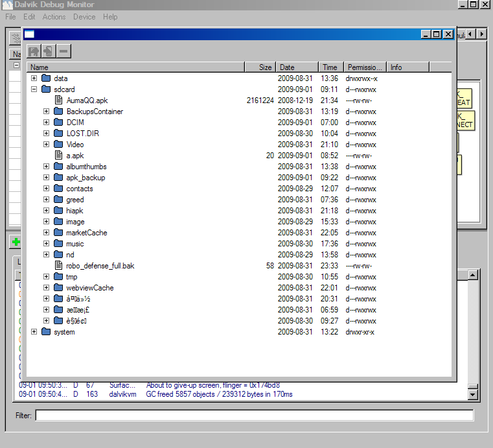Click the push file onto device icon
The width and height of the screenshot is (493, 448).
point(47,51)
